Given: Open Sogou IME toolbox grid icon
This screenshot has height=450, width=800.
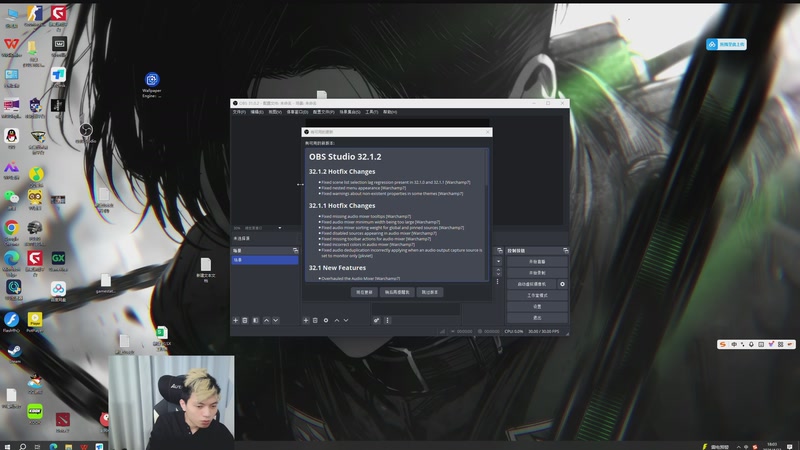Looking at the screenshot, I should [x=781, y=344].
